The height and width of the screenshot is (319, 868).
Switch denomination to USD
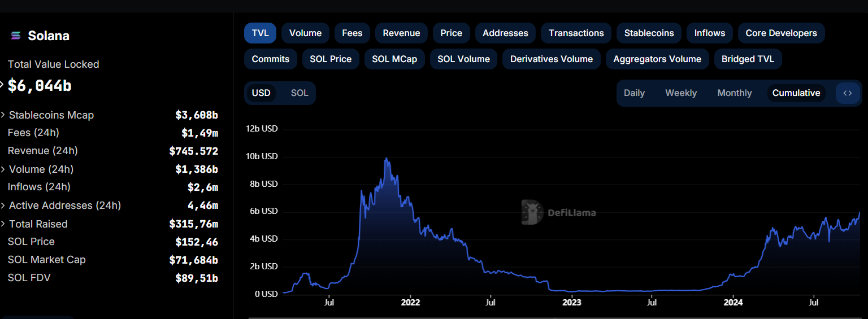click(x=261, y=93)
